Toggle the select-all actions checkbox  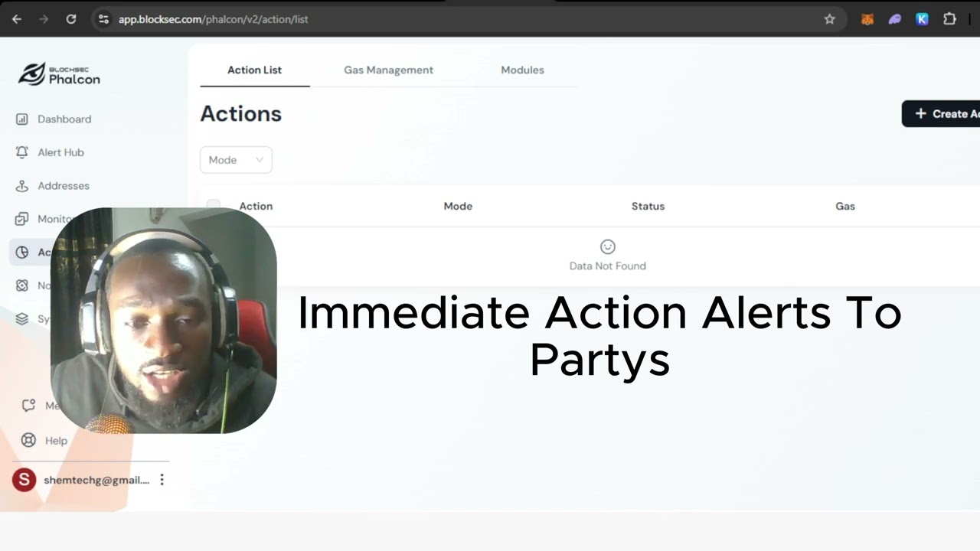[x=214, y=204]
